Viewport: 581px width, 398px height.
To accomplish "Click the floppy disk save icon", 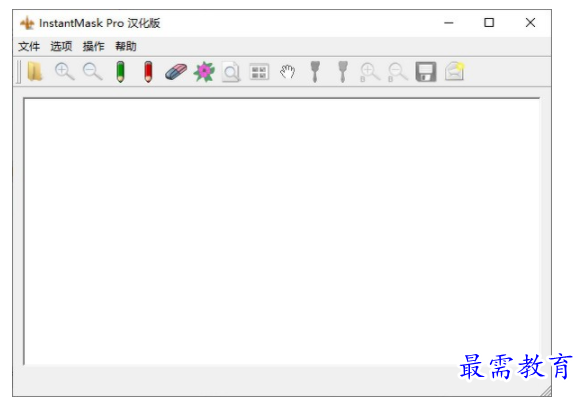I will point(426,72).
